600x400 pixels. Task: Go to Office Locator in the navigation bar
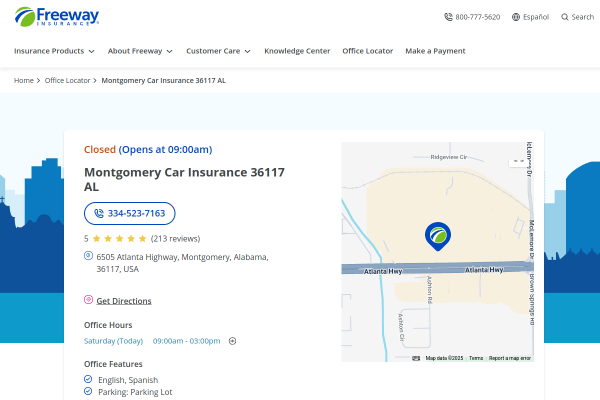coord(367,51)
